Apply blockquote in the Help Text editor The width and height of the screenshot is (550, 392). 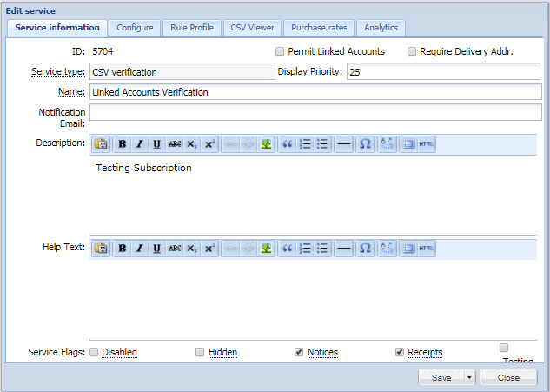click(288, 249)
